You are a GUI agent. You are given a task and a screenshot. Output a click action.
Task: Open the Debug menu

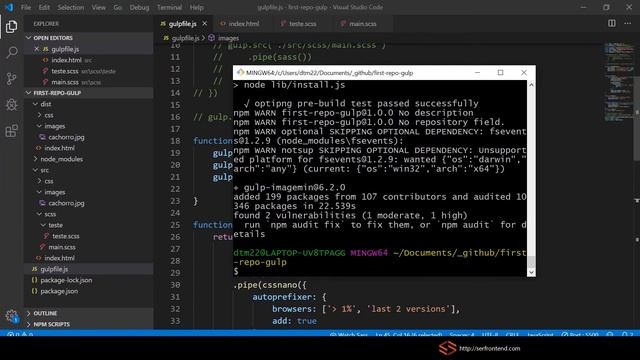tap(139, 7)
